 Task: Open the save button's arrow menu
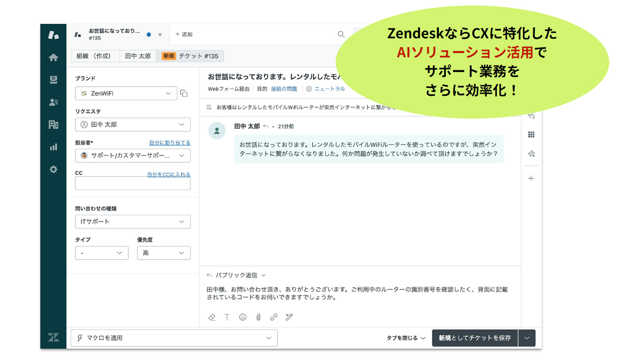click(527, 338)
